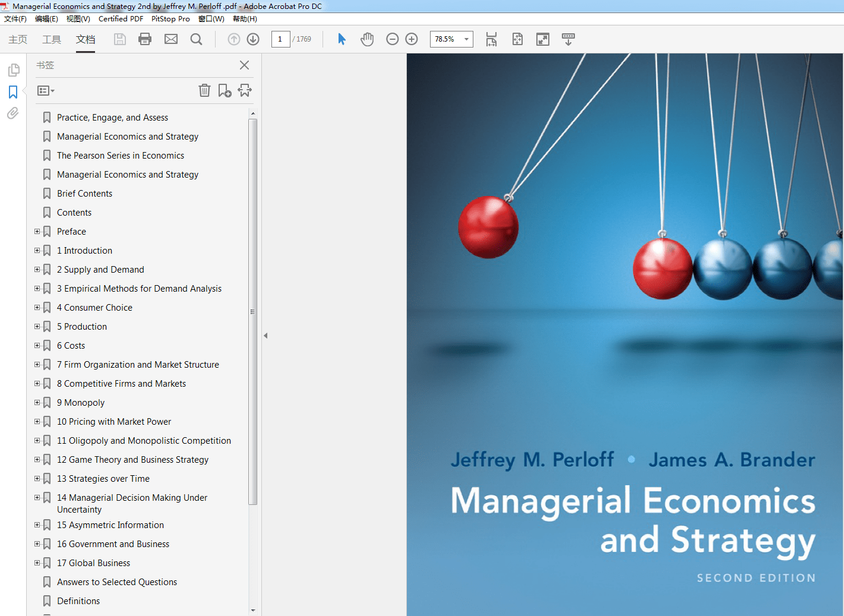Viewport: 844px width, 616px height.
Task: Send the PDF via the email icon
Action: pos(171,39)
